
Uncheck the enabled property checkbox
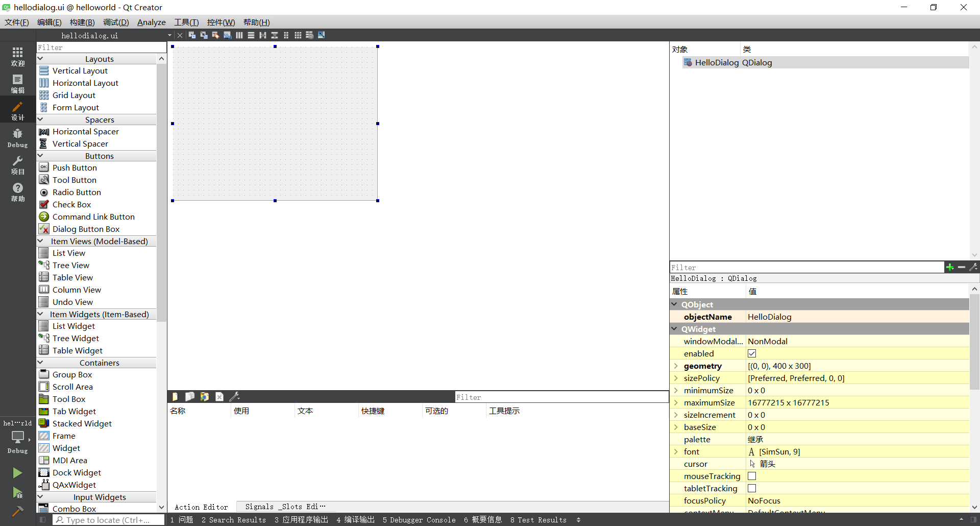tap(752, 353)
